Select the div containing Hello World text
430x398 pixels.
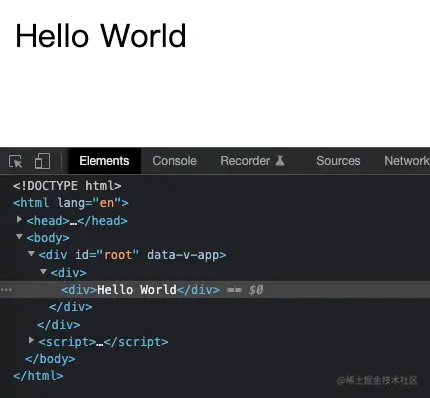click(140, 290)
